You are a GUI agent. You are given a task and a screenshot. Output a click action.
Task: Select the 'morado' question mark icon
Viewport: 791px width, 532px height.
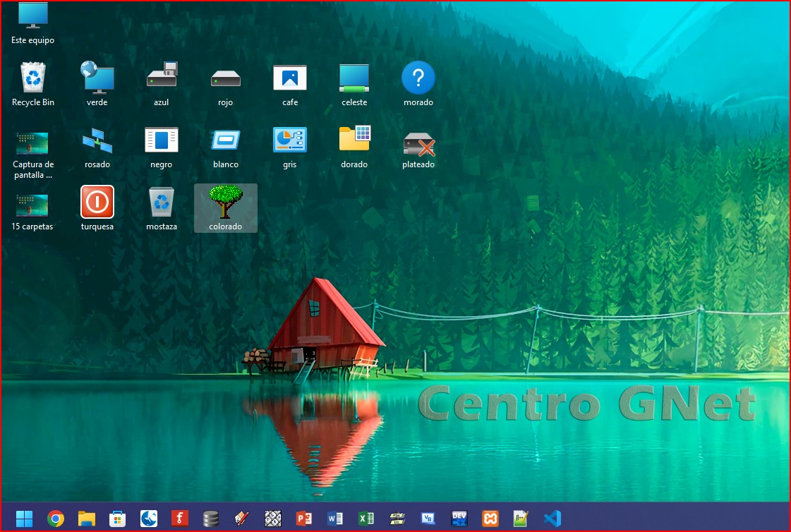coord(418,78)
